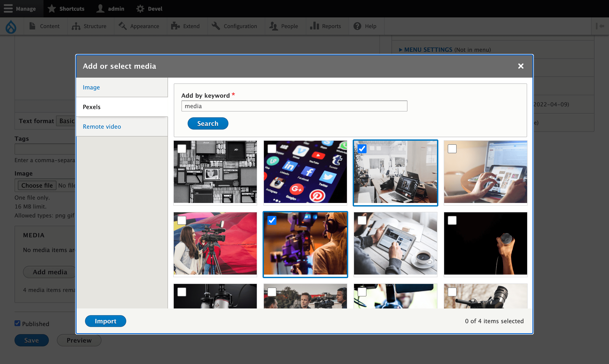609x364 pixels.
Task: Check the microphone in hand photo checkbox
Action: [452, 220]
